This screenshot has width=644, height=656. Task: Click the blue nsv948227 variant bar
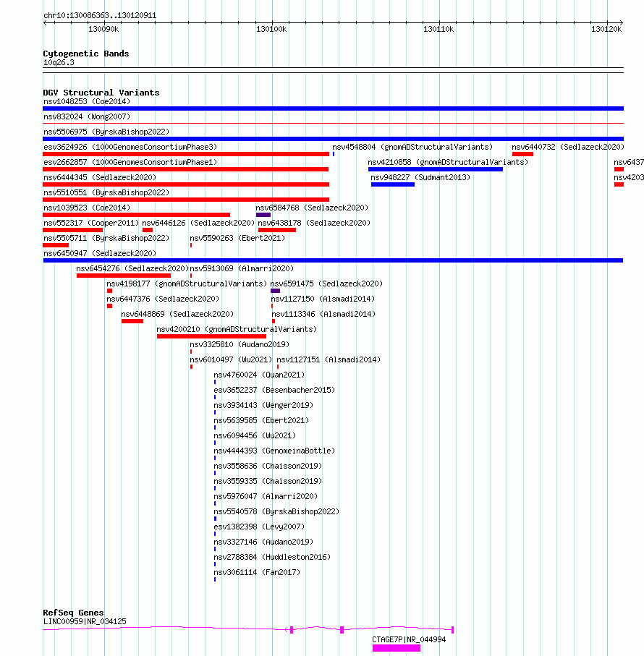coord(392,184)
